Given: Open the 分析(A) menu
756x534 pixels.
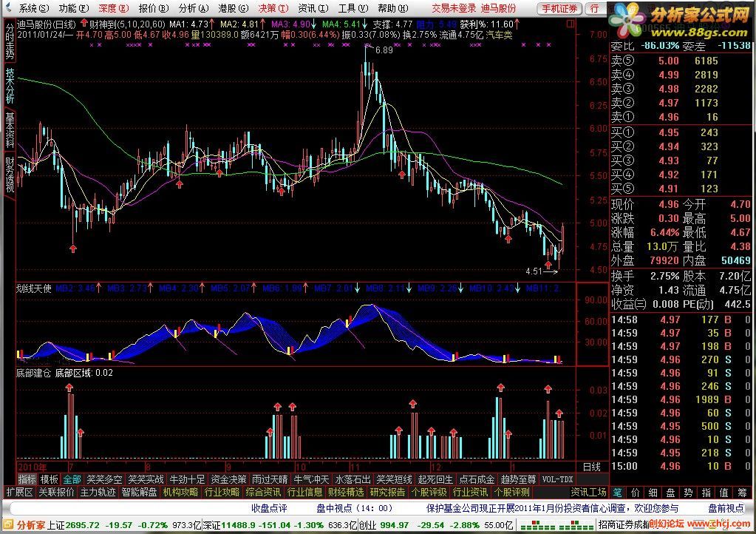Looking at the screenshot, I should point(194,8).
